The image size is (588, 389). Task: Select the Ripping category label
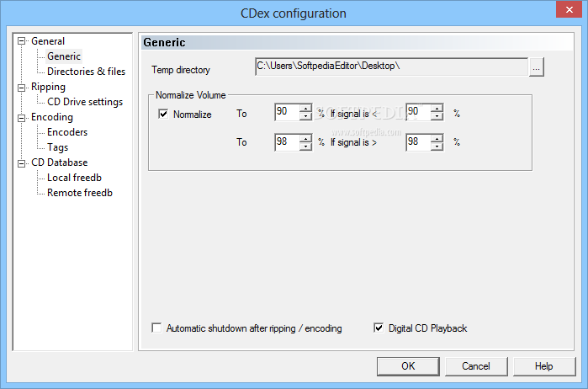[x=48, y=87]
